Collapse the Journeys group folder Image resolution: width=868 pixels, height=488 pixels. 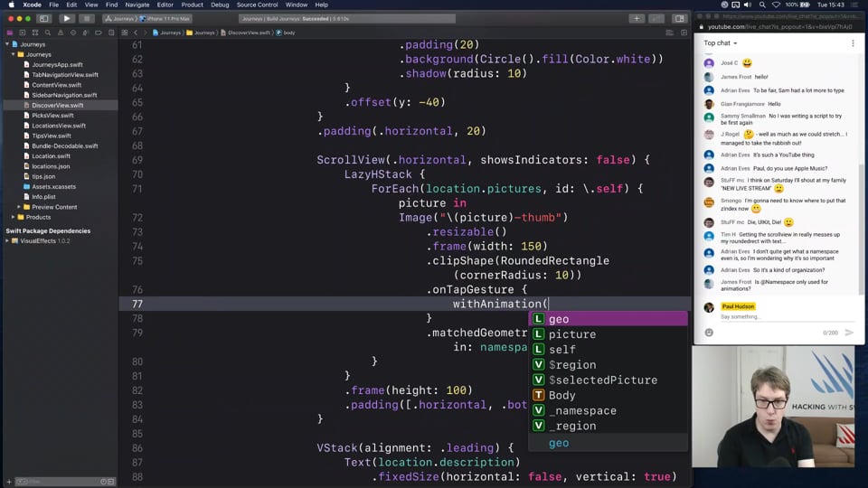[x=14, y=54]
